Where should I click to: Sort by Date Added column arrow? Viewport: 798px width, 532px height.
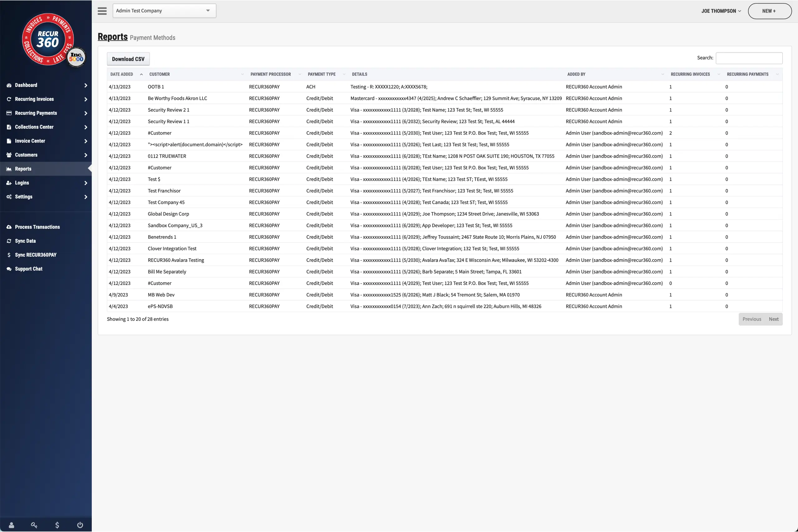[141, 74]
